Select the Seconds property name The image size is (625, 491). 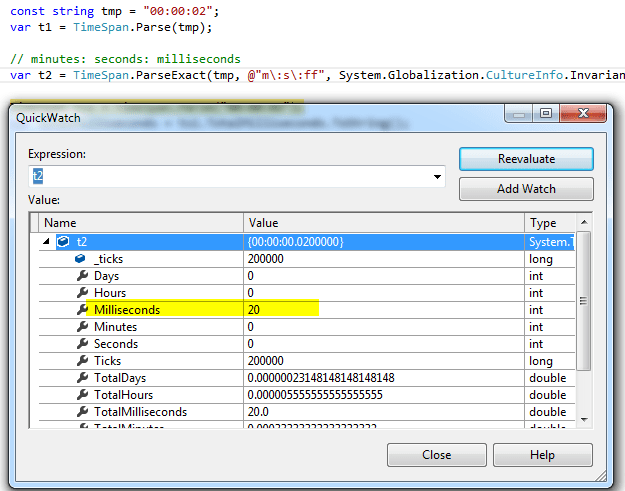point(116,344)
